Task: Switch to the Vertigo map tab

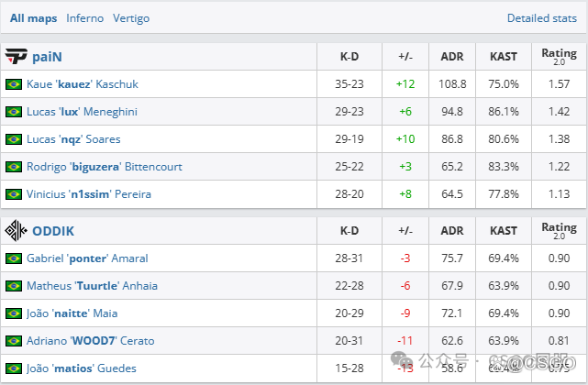Action: 131,18
